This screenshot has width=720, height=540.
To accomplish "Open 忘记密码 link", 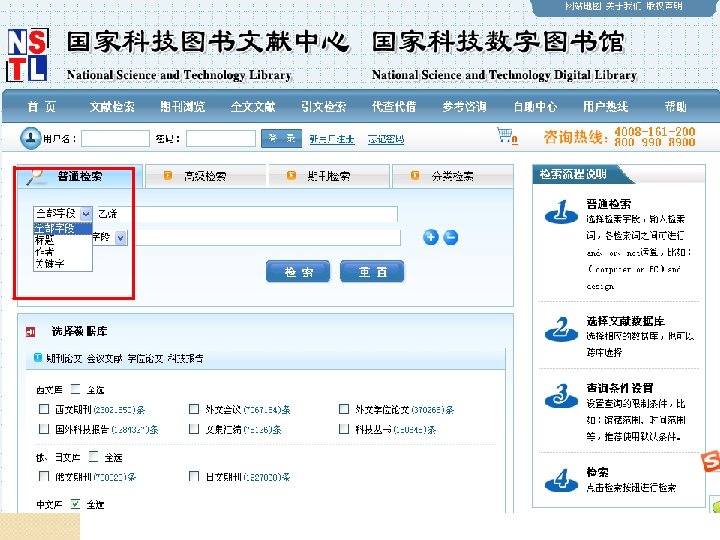I will point(386,139).
